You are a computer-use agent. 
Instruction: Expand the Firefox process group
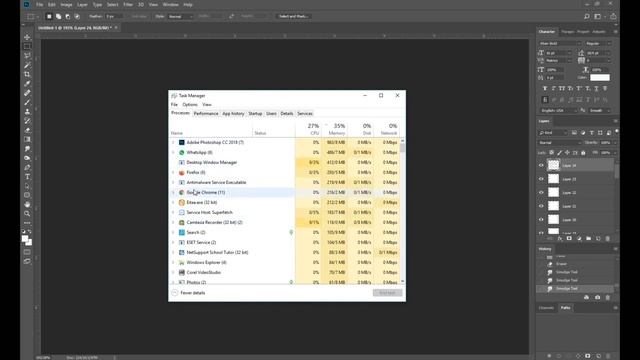[x=173, y=172]
